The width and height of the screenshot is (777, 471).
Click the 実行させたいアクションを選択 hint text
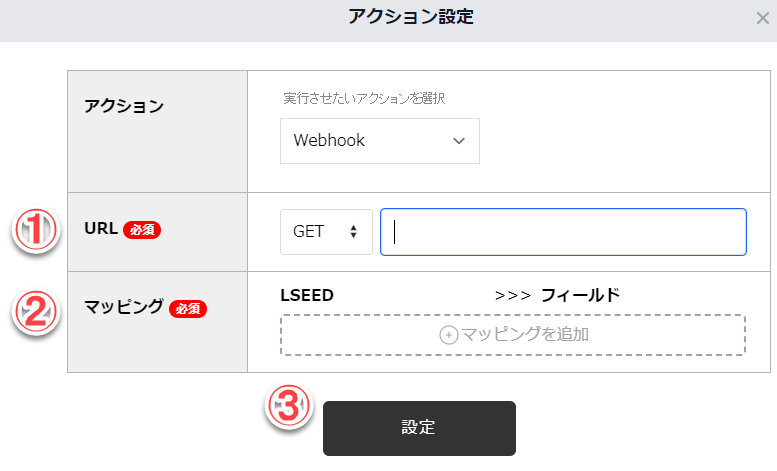coord(364,99)
